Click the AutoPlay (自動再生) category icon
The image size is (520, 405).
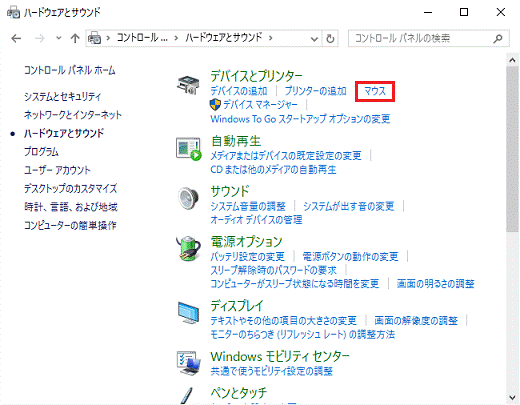(189, 149)
